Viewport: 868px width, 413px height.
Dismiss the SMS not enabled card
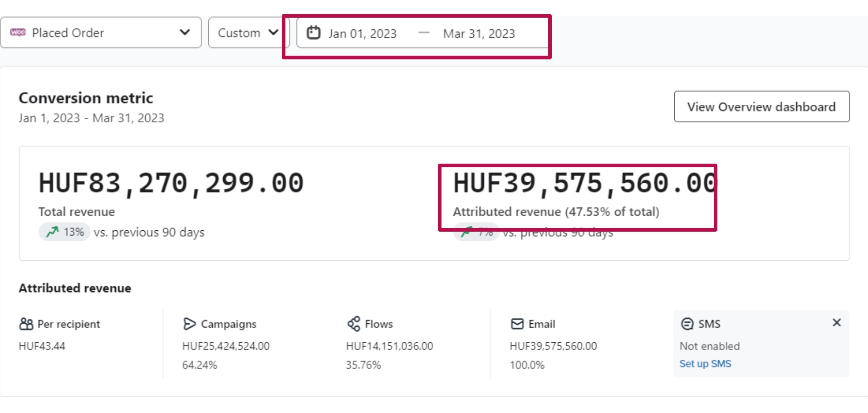coord(837,322)
